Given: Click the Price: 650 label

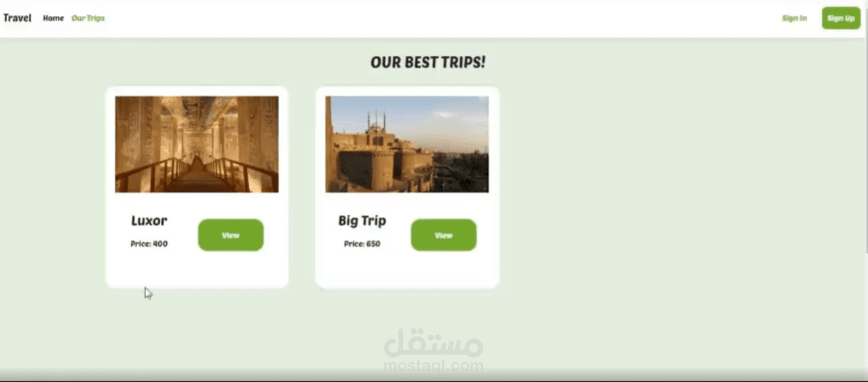Looking at the screenshot, I should (x=362, y=244).
